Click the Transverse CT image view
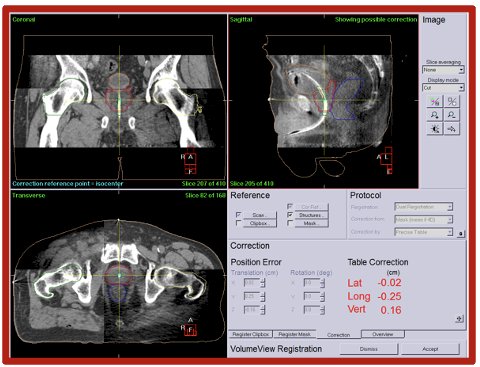Image resolution: width=480 pixels, height=367 pixels. 119,274
